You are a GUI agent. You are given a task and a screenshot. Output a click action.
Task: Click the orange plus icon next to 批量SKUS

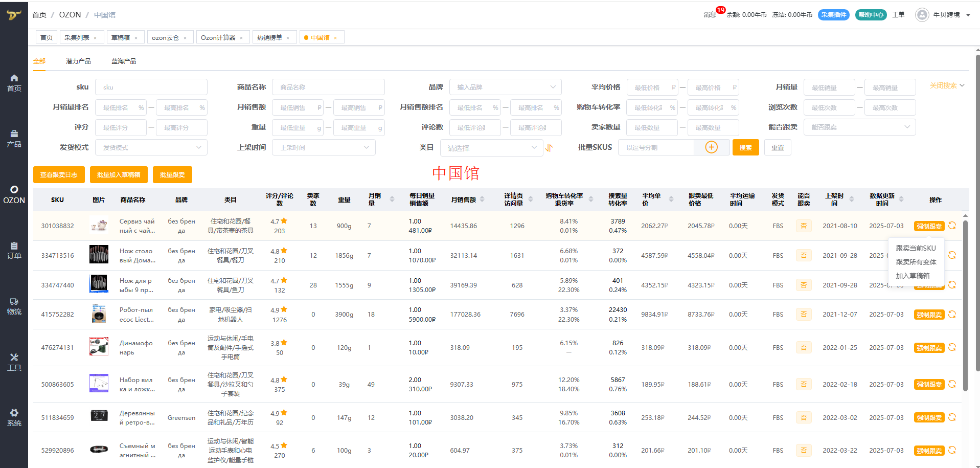[711, 147]
